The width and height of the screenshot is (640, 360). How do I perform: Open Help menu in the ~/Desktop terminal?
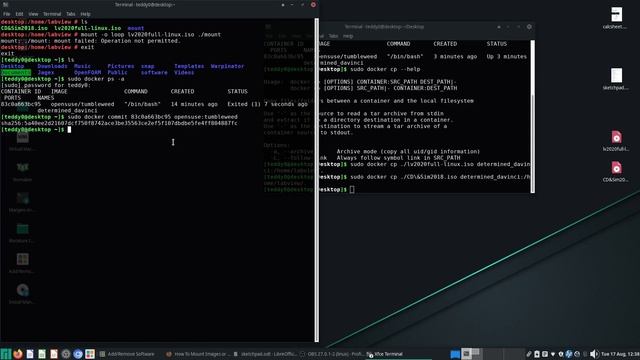point(348,36)
